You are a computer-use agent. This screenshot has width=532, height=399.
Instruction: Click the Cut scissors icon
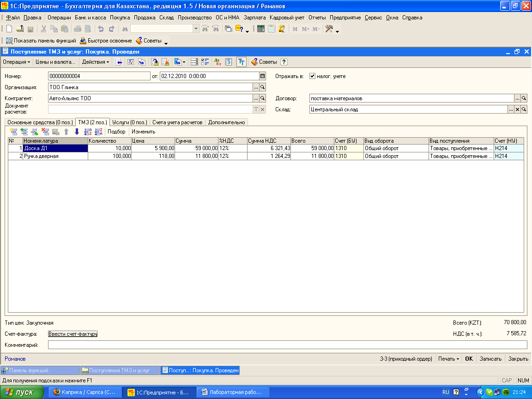pyautogui.click(x=43, y=29)
